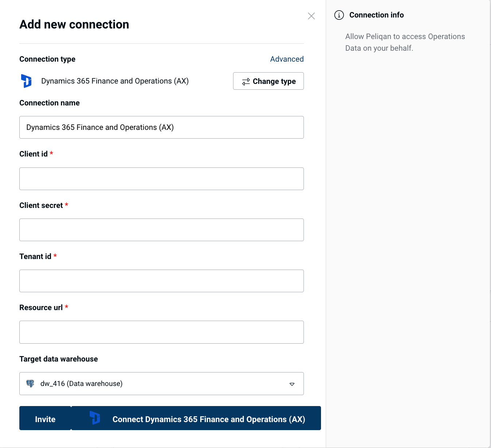Expand the Target data warehouse dropdown arrow
The height and width of the screenshot is (448, 491).
pos(292,384)
